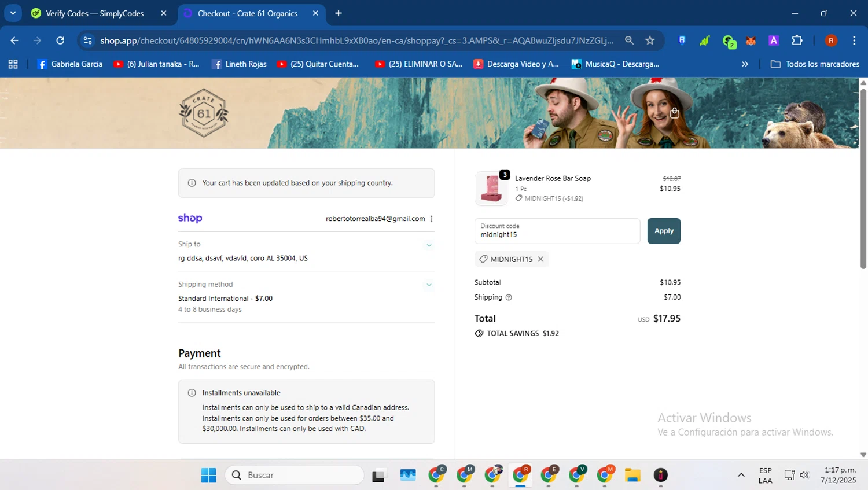
Task: Open the purple A extension icon
Action: pos(773,40)
